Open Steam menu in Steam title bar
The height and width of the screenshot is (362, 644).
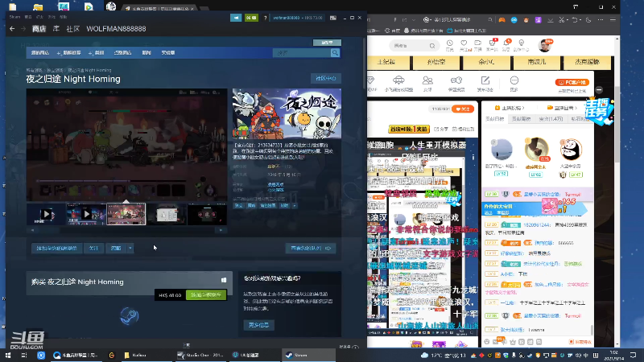(x=14, y=17)
